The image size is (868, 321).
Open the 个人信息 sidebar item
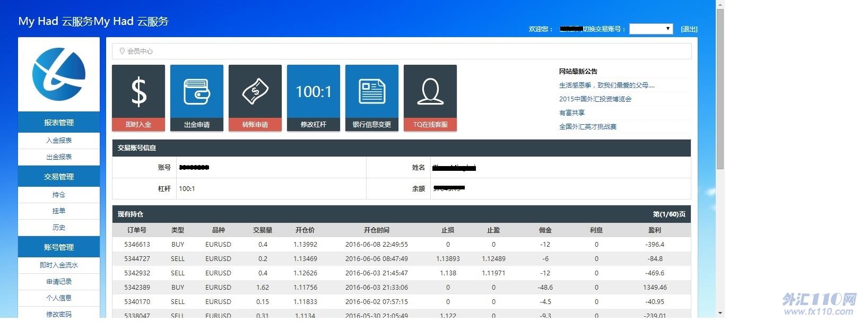tap(59, 298)
